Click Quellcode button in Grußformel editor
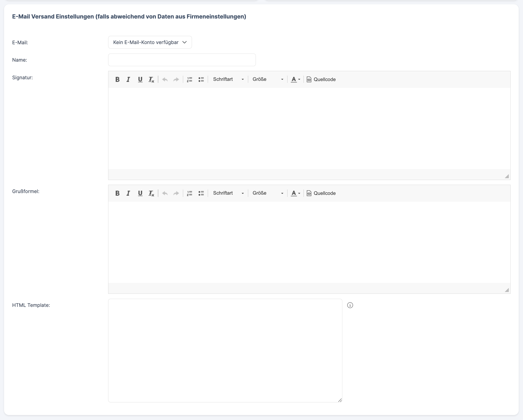The width and height of the screenshot is (523, 420). coord(321,193)
